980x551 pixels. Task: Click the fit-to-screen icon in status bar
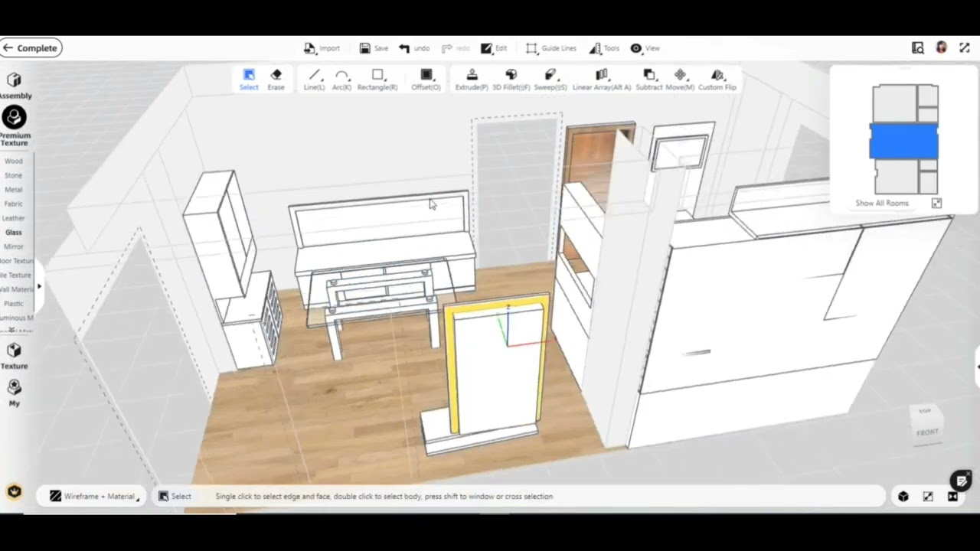point(928,497)
